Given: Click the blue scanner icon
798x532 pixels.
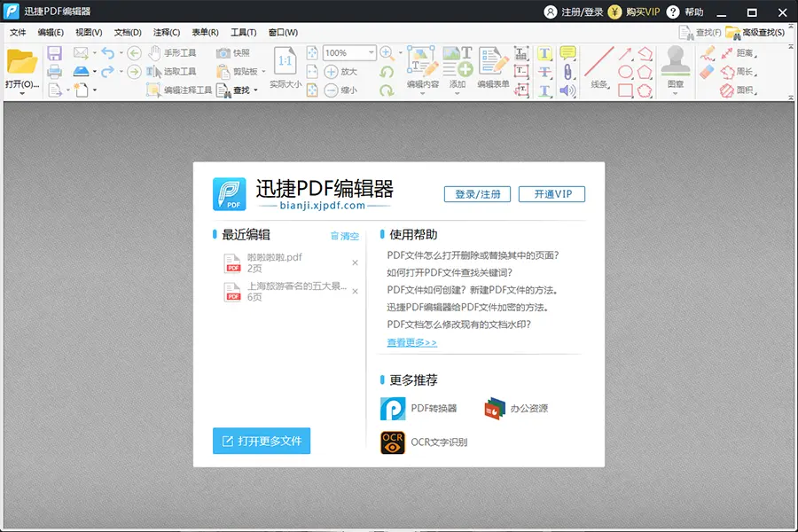Looking at the screenshot, I should click(x=81, y=71).
